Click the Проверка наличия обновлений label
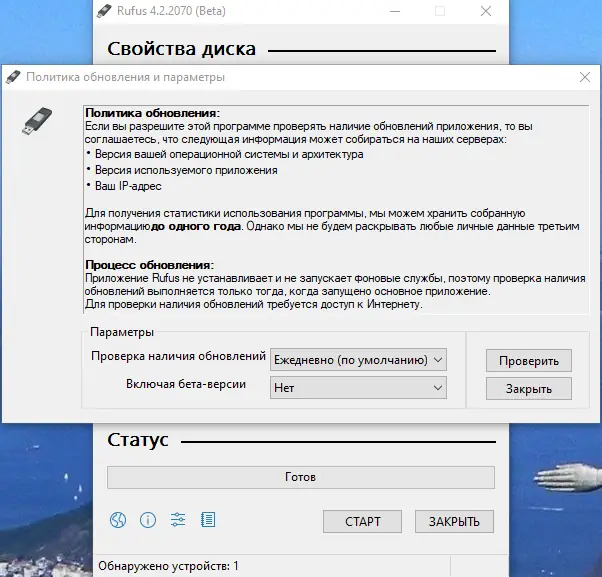Viewport: 602px width, 577px height. coord(179,356)
